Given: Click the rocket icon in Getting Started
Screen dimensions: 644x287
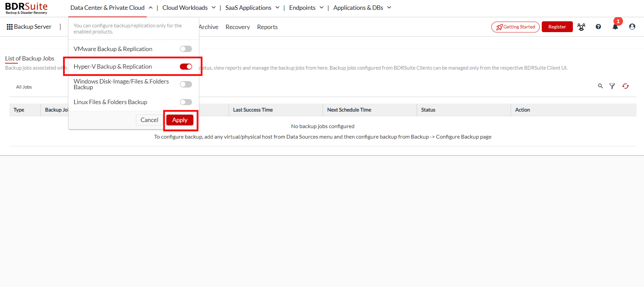Looking at the screenshot, I should pos(499,27).
